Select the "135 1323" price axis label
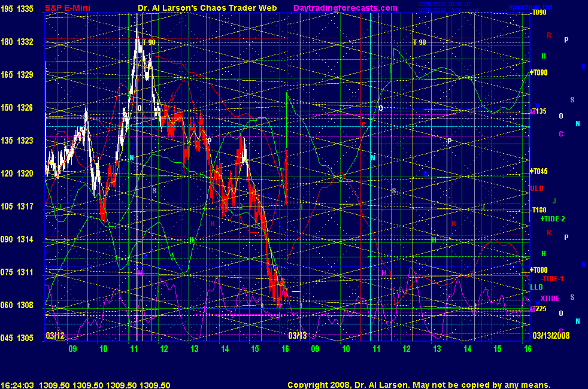 (17, 141)
